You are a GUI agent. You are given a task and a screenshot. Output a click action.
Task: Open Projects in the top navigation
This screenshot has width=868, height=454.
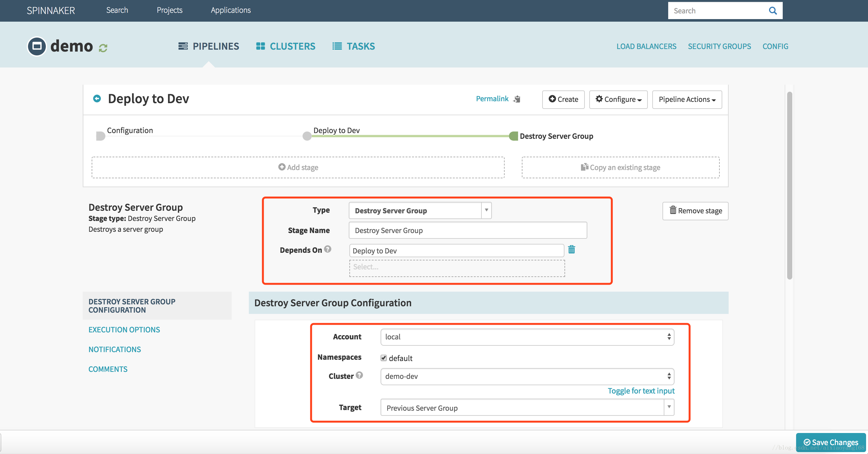tap(170, 10)
